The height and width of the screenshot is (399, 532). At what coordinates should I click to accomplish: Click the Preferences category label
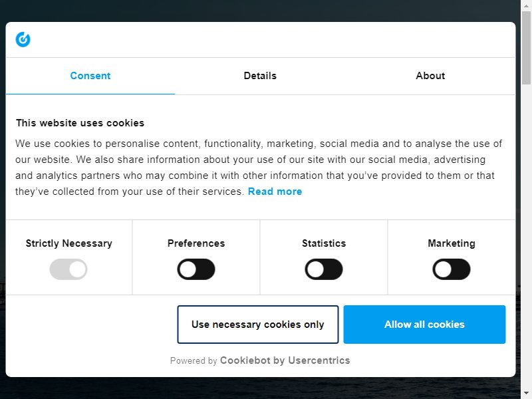196,243
